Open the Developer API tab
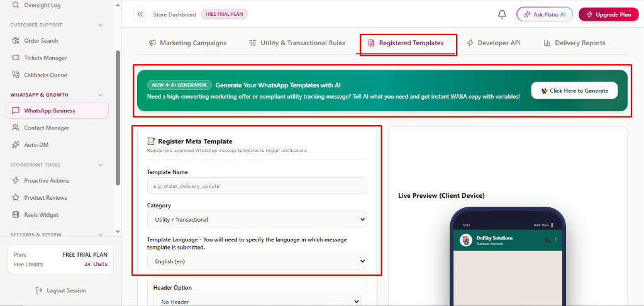 494,43
